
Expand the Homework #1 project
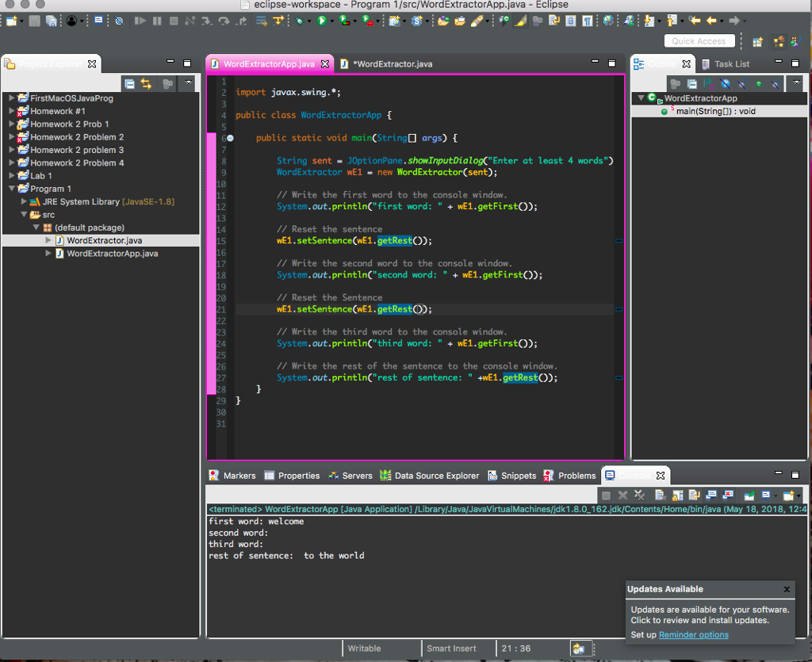(11, 111)
